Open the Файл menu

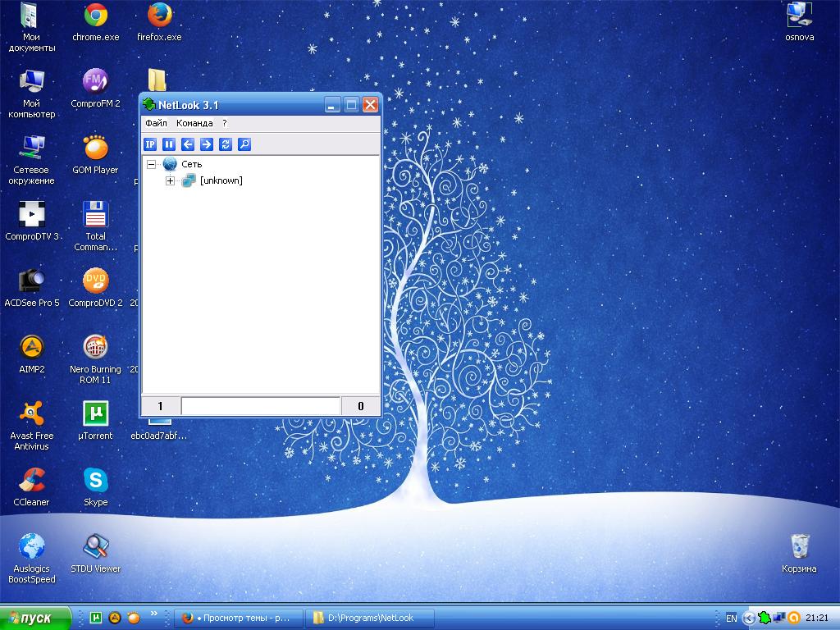156,123
